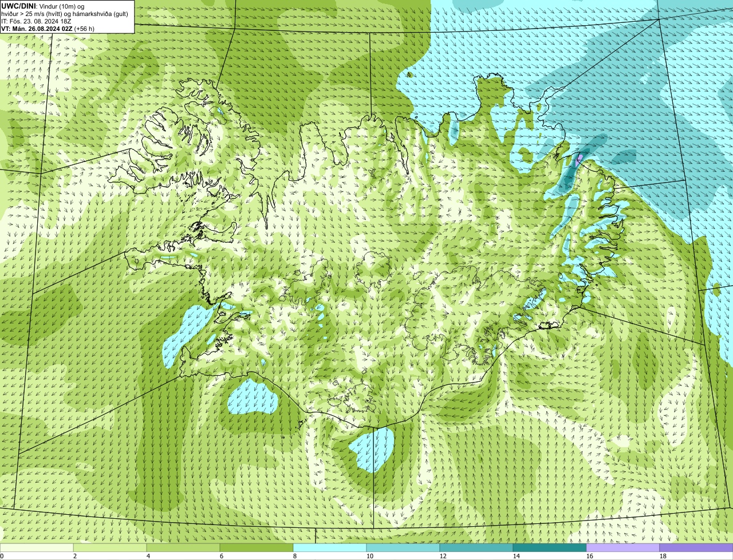Click the '(+56 h)' forecast offset text
This screenshot has height=560, width=733.
pyautogui.click(x=84, y=28)
